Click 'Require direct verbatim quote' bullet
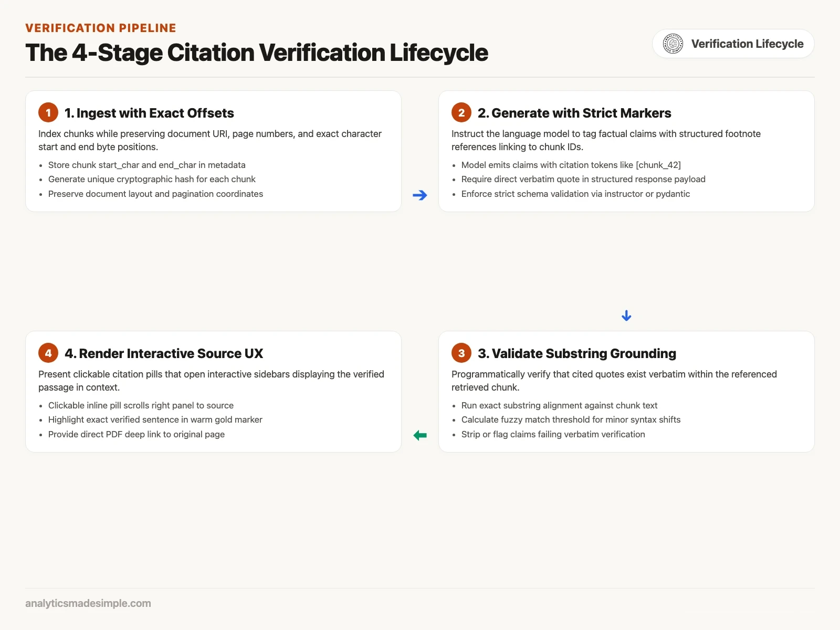This screenshot has height=630, width=840. pos(583,179)
